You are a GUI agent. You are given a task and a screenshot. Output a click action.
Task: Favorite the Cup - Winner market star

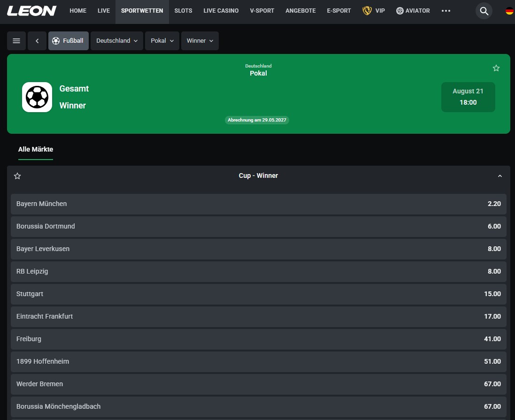(x=17, y=176)
